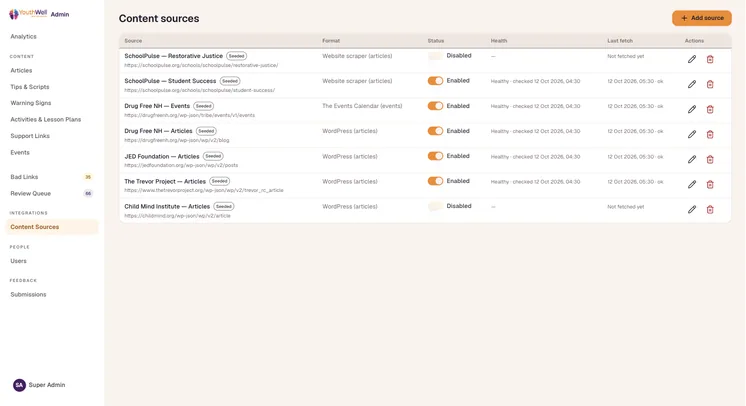Viewport: 746px width, 406px height.
Task: Open Tips & Scripts section
Action: coord(29,87)
